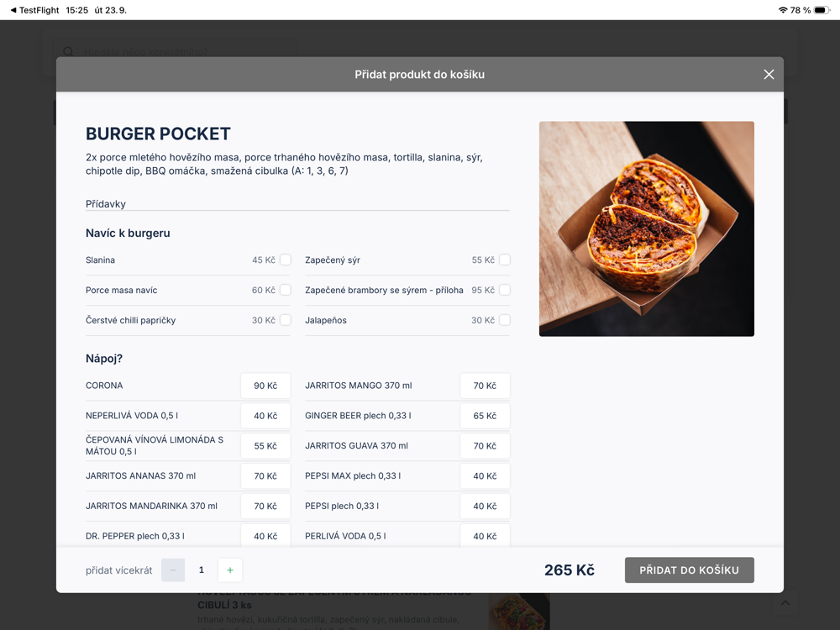
Task: Add JARRITOS ANANAS 370 ml price button
Action: click(265, 475)
